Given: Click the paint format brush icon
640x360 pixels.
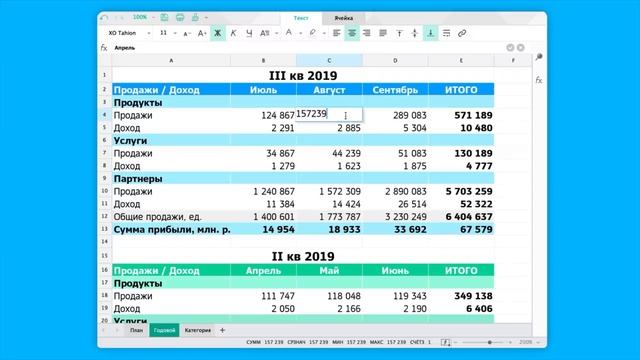Looking at the screenshot, I should (195, 18).
